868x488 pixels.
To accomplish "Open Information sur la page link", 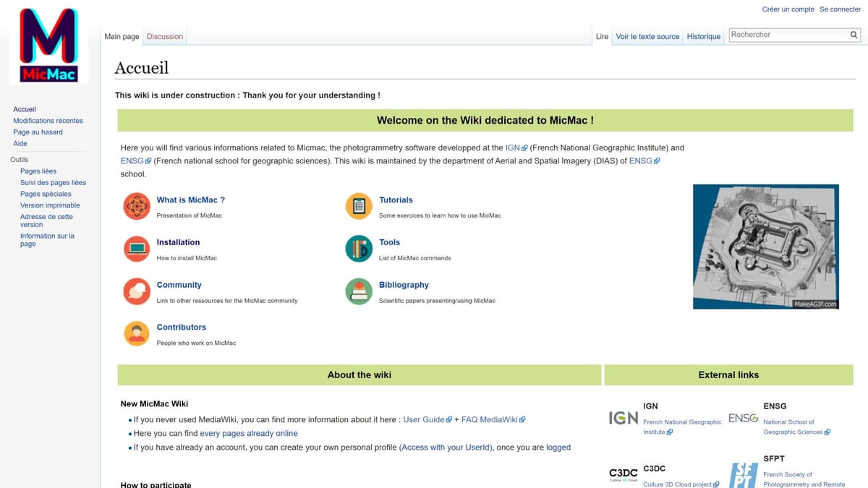I will click(x=47, y=240).
